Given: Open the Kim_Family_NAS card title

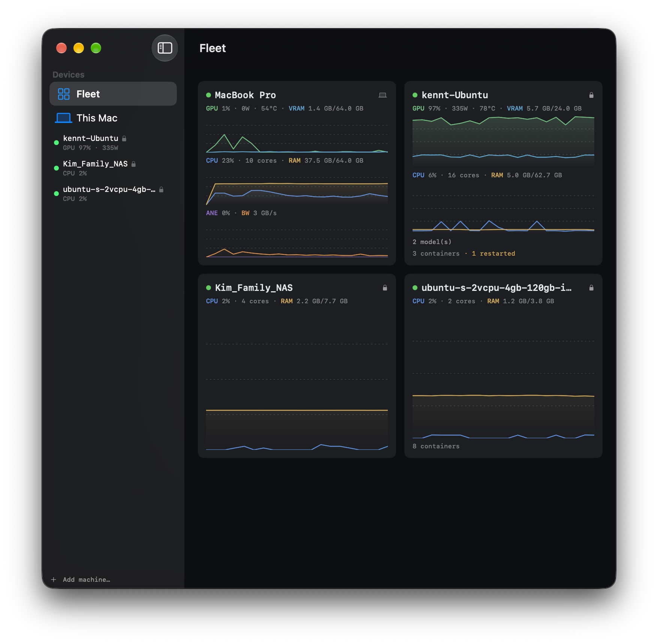Looking at the screenshot, I should pyautogui.click(x=254, y=288).
